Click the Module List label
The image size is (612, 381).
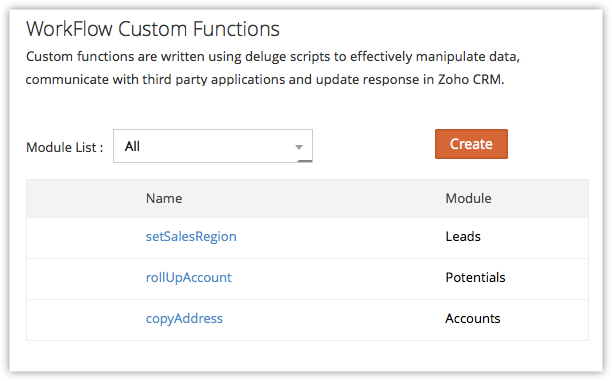[x=64, y=148]
